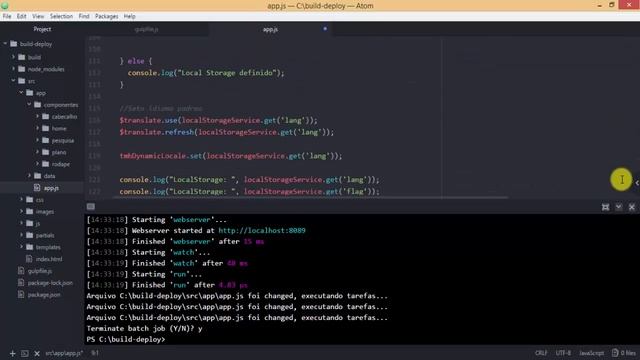Maximize the terminal panel
Screen dimensions: 640x360
(605, 207)
